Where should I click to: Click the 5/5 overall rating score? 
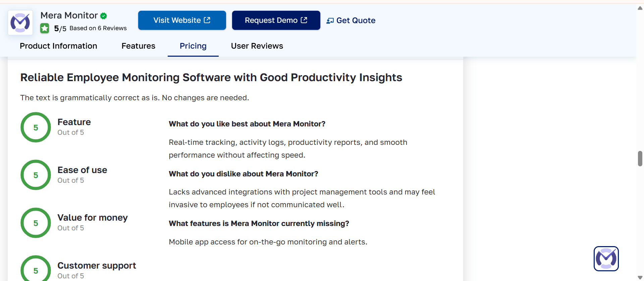pos(60,29)
